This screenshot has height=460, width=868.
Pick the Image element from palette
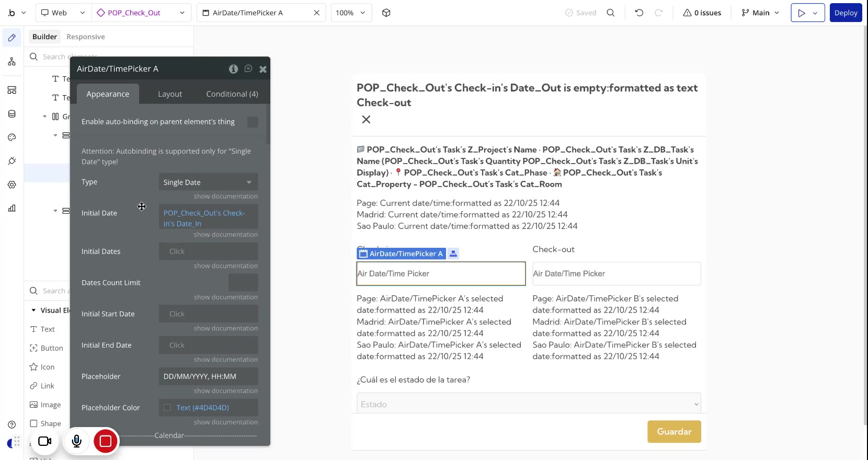coord(45,405)
